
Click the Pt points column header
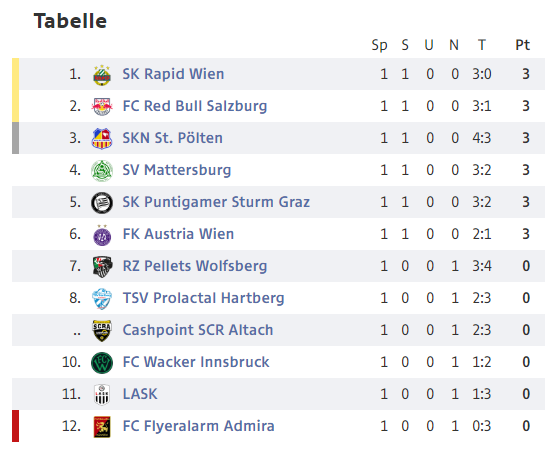pos(523,45)
